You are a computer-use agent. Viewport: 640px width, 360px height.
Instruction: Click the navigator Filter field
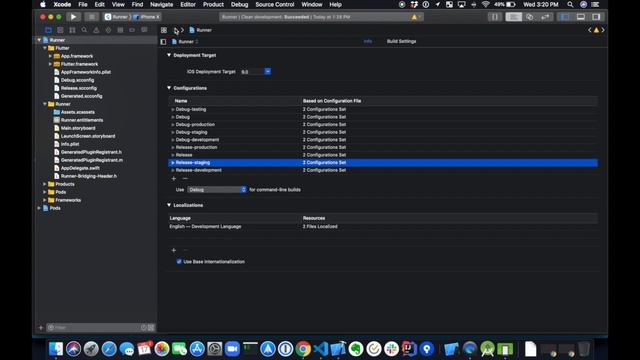[x=96, y=327]
